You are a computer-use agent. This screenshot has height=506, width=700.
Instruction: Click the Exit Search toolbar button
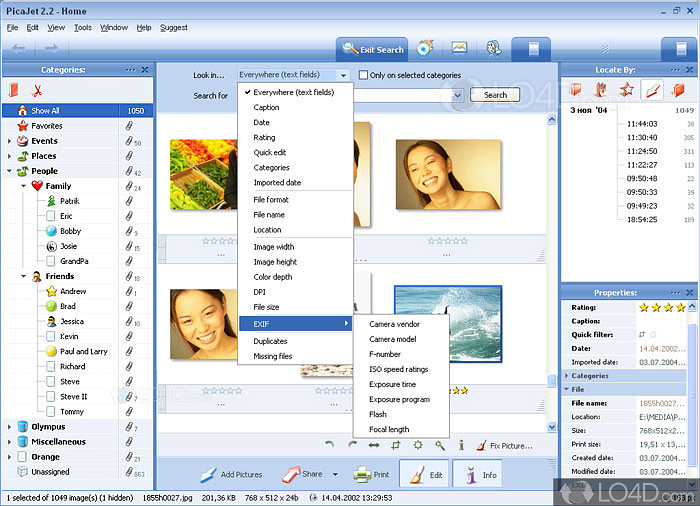coord(372,49)
